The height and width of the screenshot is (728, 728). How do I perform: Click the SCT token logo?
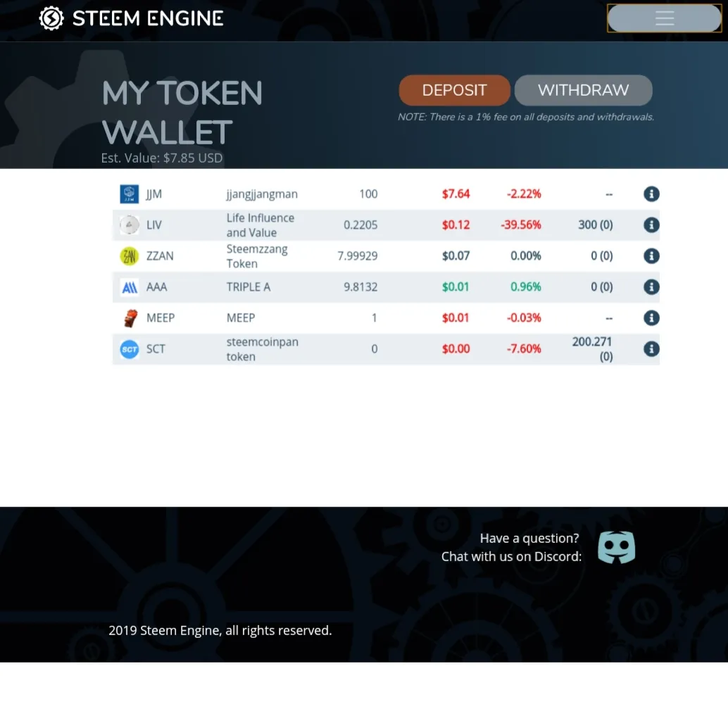tap(129, 349)
